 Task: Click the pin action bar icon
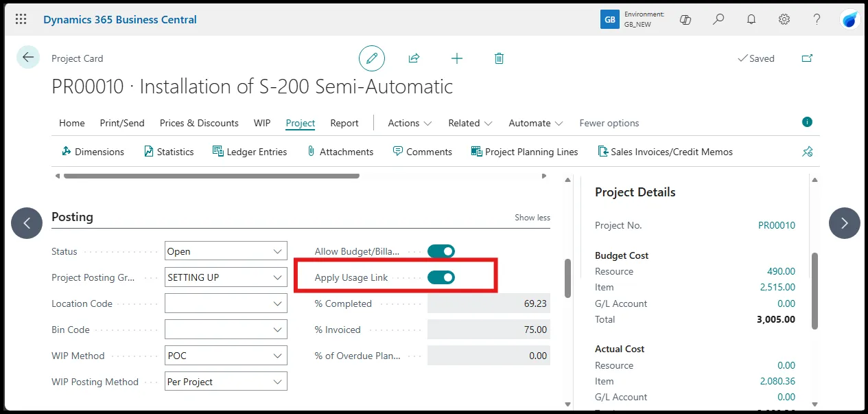click(808, 152)
